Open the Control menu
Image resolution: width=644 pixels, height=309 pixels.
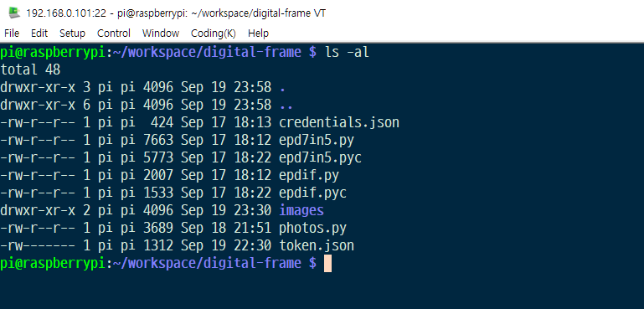(114, 33)
